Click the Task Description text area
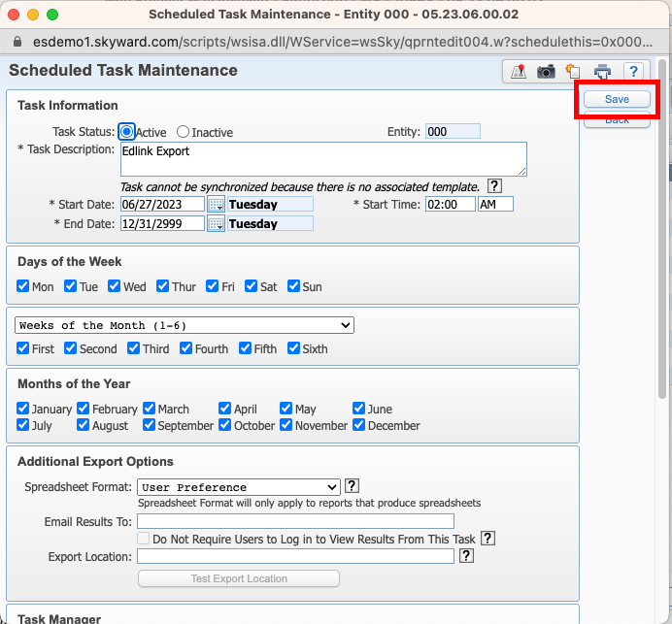 [323, 159]
